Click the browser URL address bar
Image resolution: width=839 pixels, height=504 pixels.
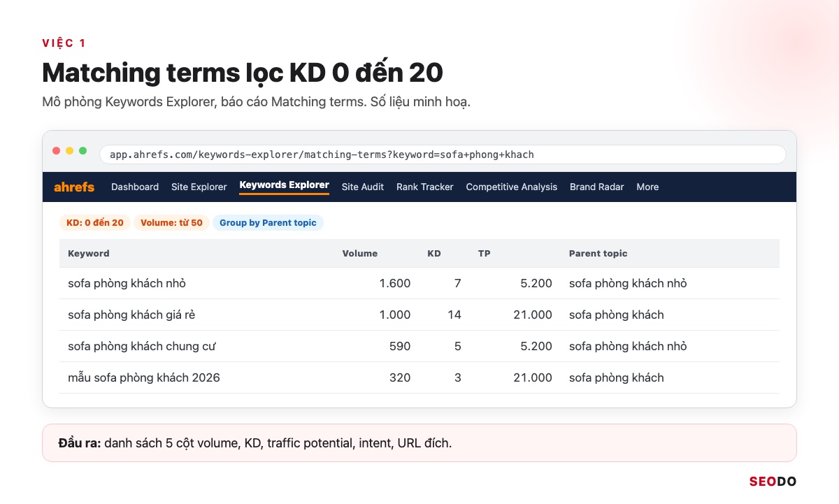pos(443,154)
